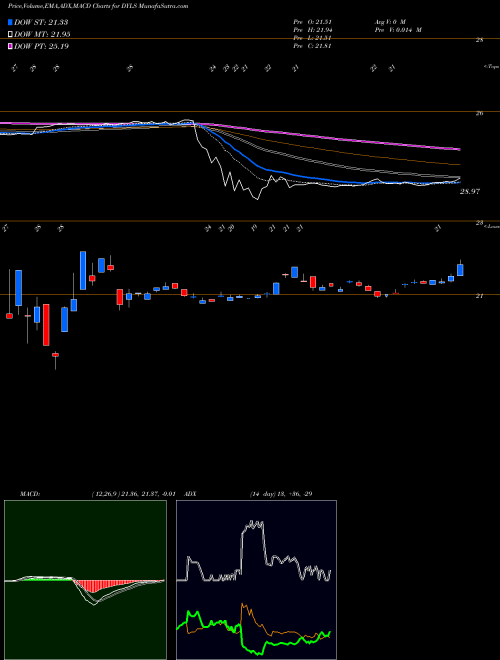This screenshot has height=660, width=500.
Task: Click the white DOW MT legend swatch
Action: [11, 35]
